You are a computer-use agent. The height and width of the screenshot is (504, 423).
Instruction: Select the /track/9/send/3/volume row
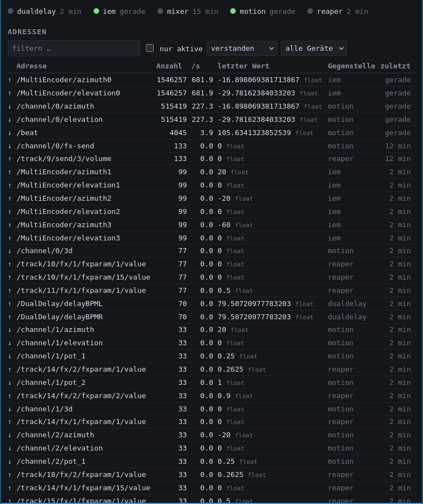click(x=211, y=159)
